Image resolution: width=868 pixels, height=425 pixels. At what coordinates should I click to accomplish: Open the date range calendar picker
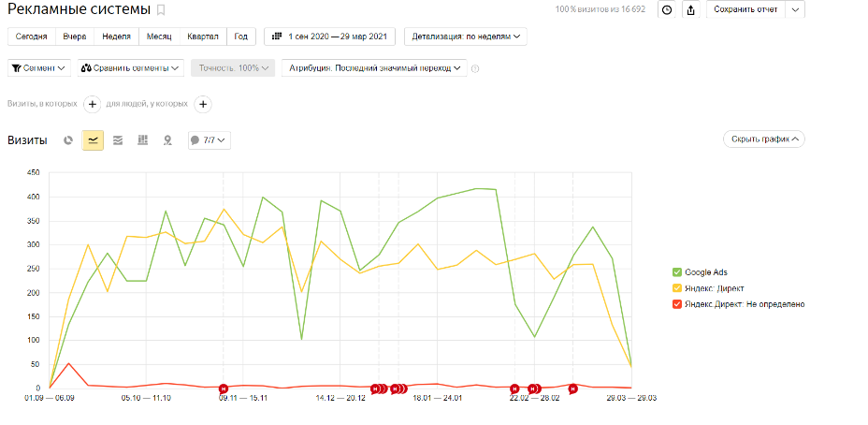coord(330,37)
